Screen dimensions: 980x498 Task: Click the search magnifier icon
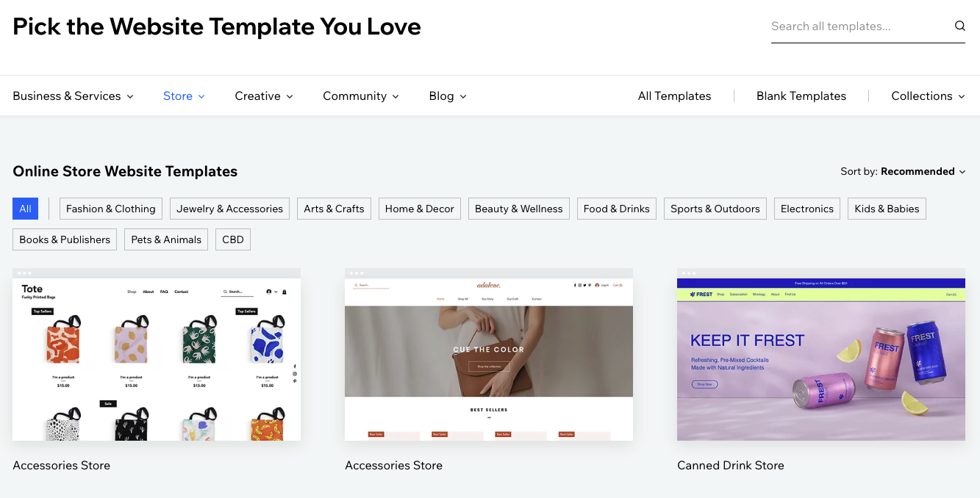point(959,26)
